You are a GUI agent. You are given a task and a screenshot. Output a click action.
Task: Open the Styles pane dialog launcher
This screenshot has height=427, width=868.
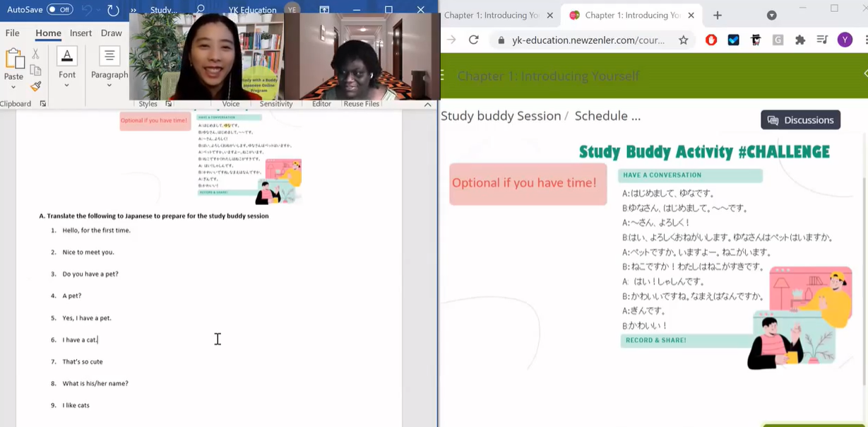click(x=169, y=104)
